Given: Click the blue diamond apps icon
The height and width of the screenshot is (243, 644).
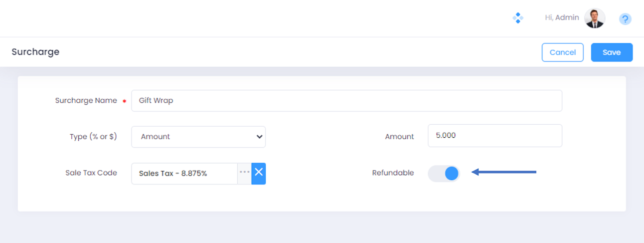Looking at the screenshot, I should 518,18.
